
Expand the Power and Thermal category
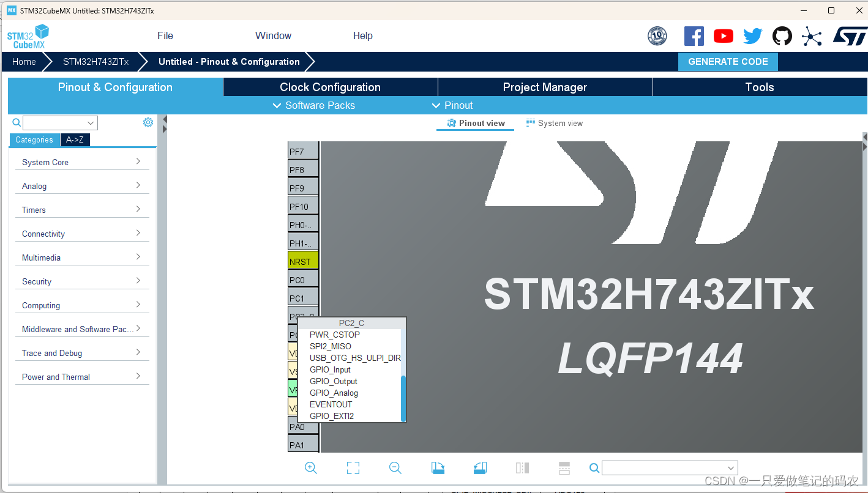82,377
